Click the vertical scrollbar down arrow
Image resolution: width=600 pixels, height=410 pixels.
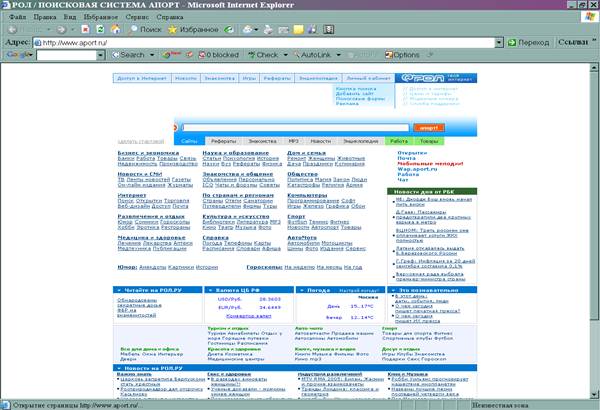pyautogui.click(x=594, y=394)
